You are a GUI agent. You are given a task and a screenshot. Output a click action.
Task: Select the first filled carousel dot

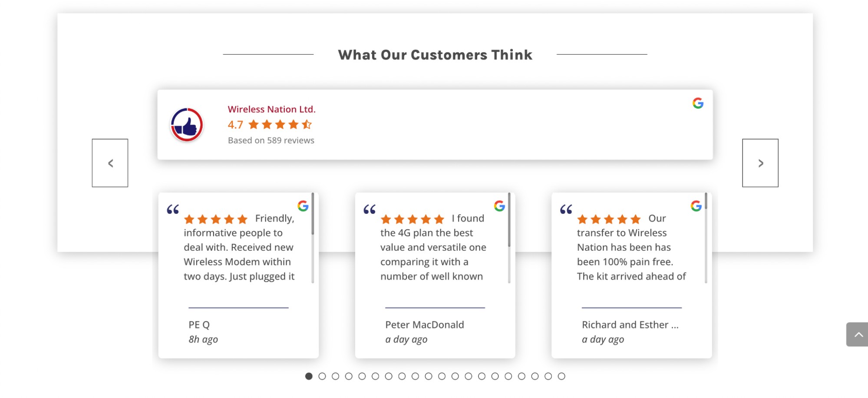coord(309,376)
